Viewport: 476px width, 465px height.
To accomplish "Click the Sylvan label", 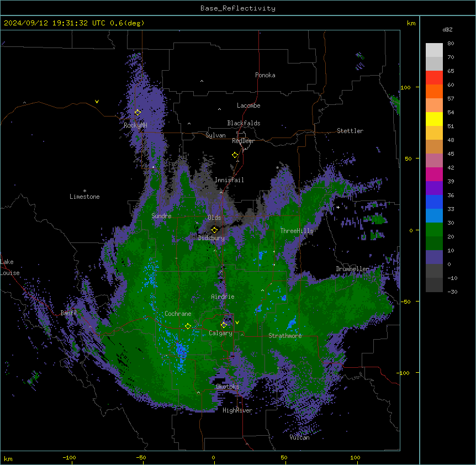I will click(x=215, y=135).
